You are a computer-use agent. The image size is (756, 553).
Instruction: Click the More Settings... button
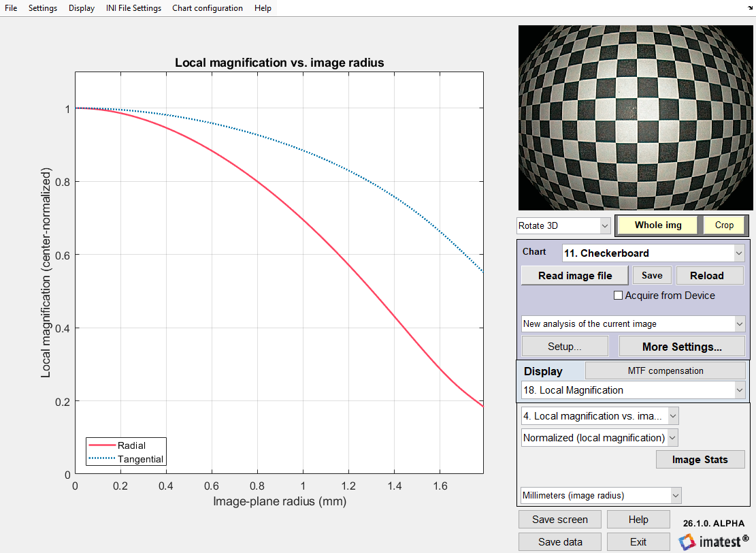coord(682,347)
